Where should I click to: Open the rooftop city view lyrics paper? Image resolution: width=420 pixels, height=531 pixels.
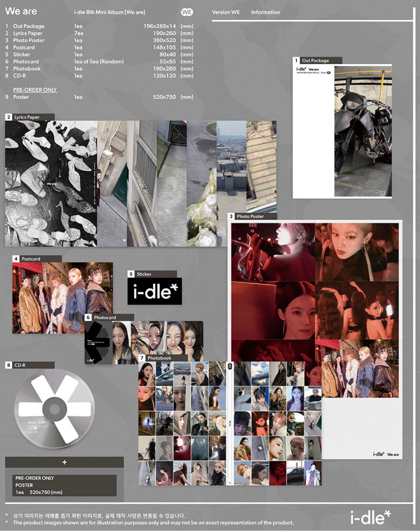[x=231, y=183]
